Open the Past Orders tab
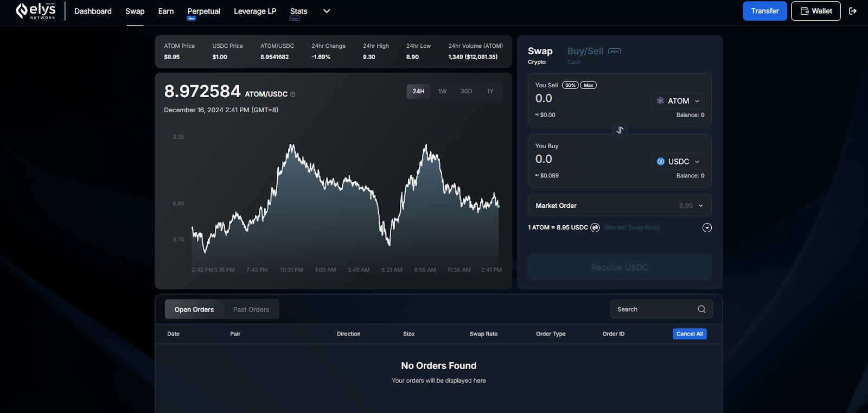The width and height of the screenshot is (868, 413). click(251, 309)
